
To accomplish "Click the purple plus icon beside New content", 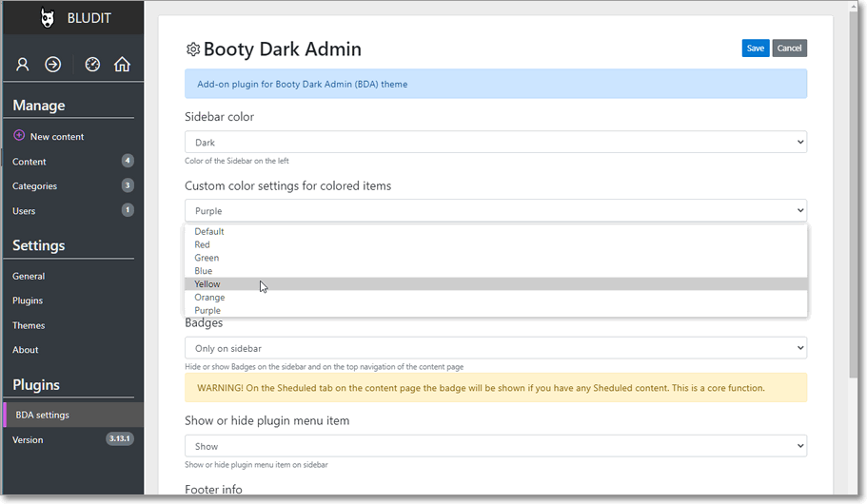I will [19, 135].
